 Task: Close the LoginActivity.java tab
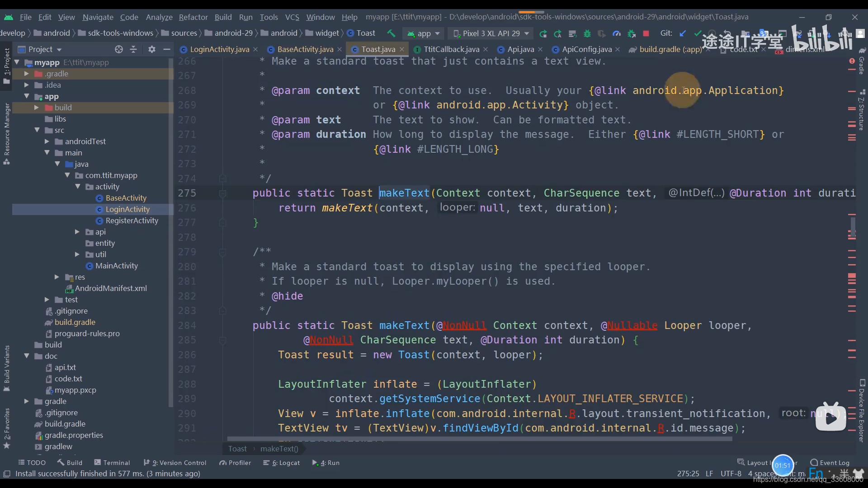255,49
